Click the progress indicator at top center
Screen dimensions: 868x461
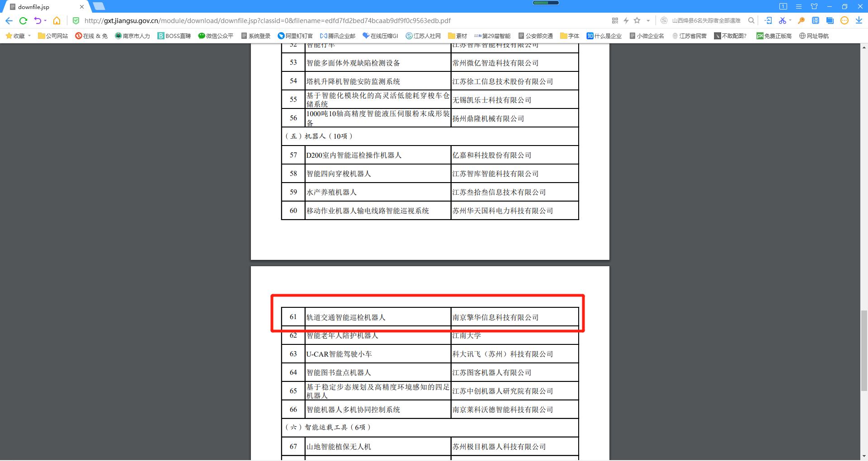(545, 2)
